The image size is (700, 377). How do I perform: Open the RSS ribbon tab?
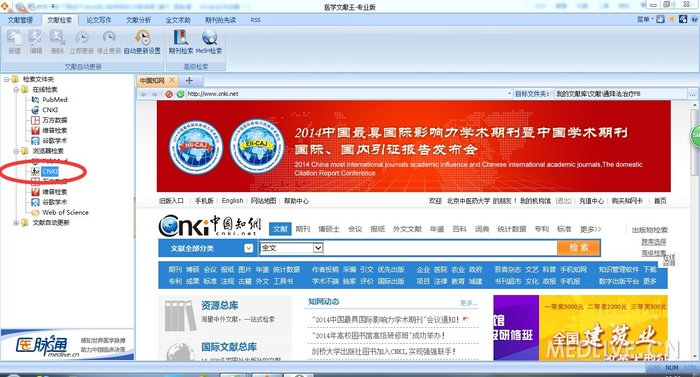coord(255,20)
